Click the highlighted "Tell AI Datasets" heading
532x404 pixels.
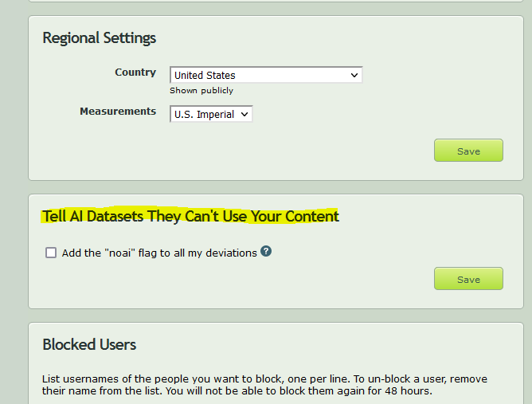[x=190, y=216]
